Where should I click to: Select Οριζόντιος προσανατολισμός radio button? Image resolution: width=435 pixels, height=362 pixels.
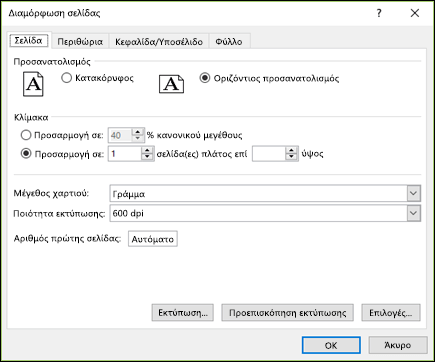[204, 78]
